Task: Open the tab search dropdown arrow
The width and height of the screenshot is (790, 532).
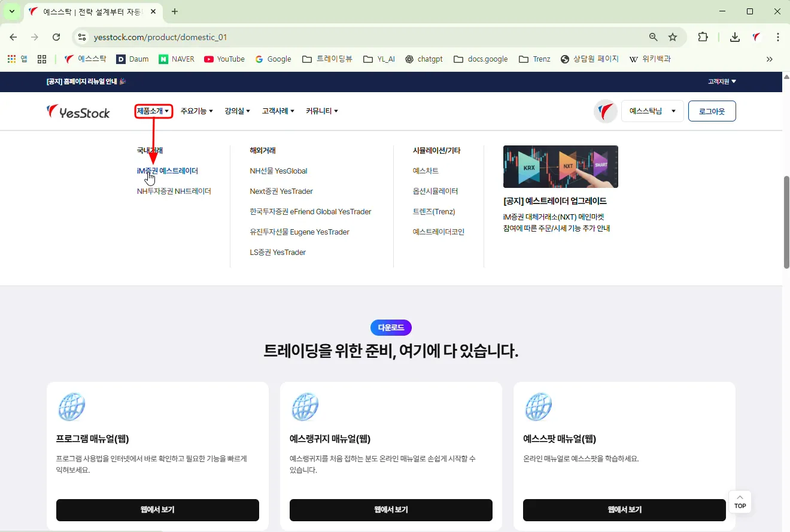Action: (x=11, y=11)
